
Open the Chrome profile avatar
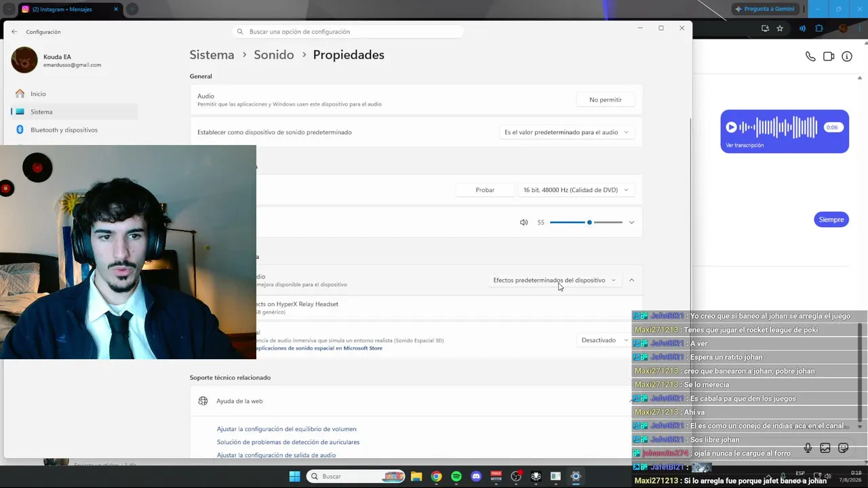pyautogui.click(x=844, y=28)
